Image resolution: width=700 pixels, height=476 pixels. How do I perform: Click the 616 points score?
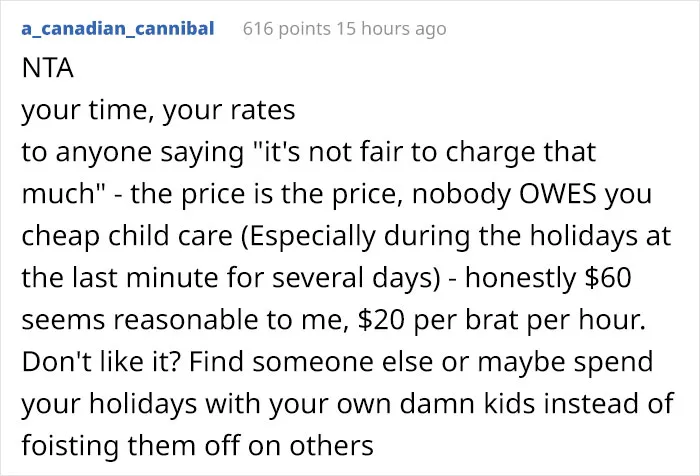pyautogui.click(x=287, y=29)
